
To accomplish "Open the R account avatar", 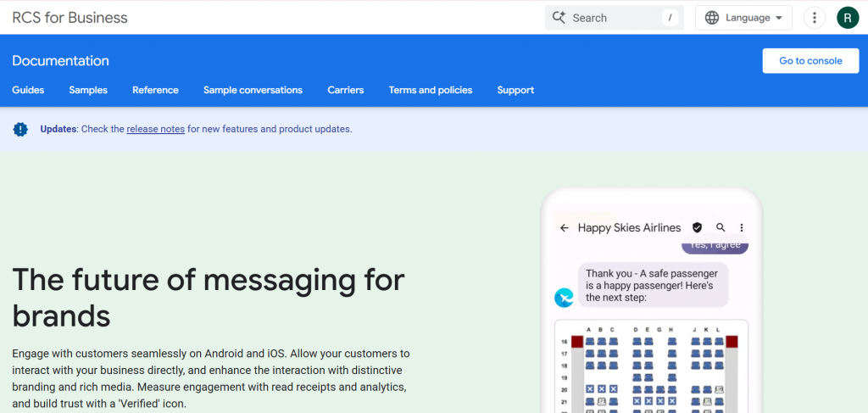I will point(848,18).
